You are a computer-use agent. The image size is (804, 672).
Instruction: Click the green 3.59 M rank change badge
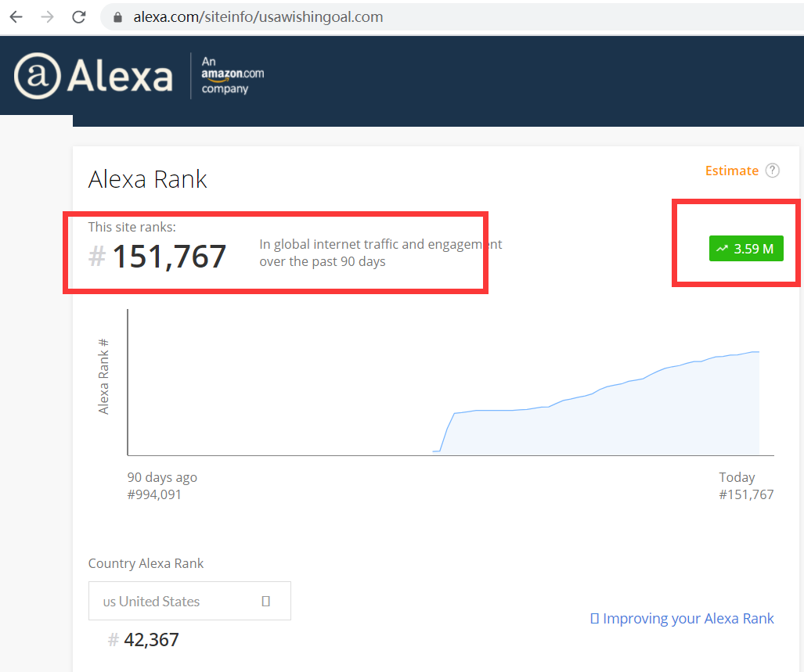click(746, 249)
